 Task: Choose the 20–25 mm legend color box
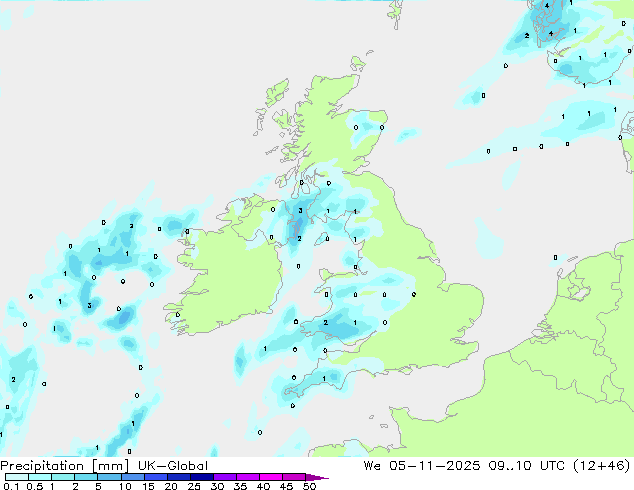pos(178,477)
